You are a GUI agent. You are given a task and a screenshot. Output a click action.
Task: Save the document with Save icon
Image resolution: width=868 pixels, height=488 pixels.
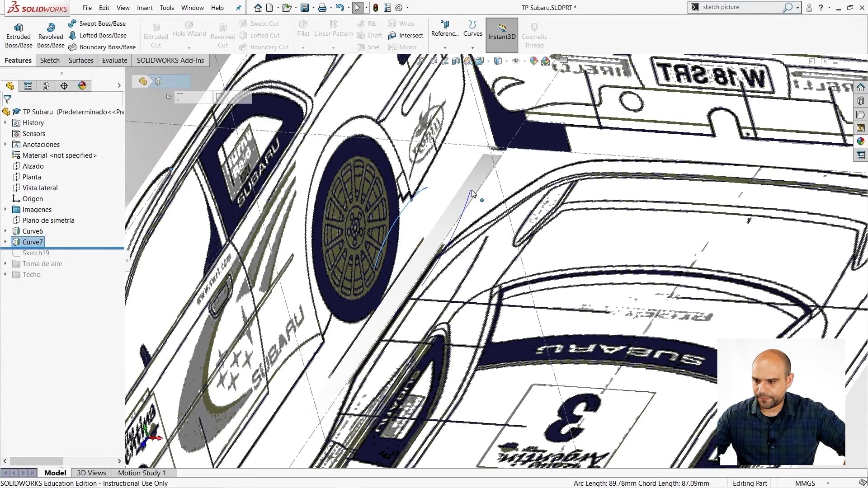(x=305, y=8)
